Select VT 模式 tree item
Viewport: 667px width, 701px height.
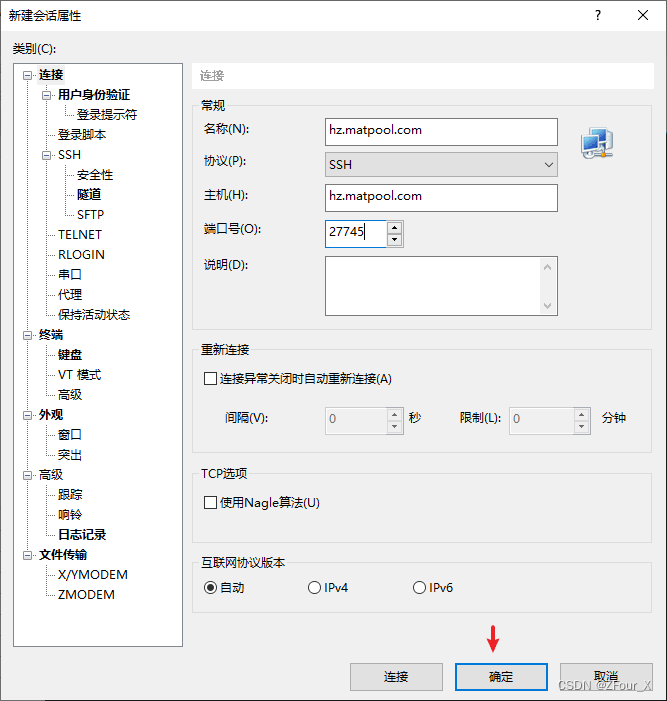(x=80, y=375)
